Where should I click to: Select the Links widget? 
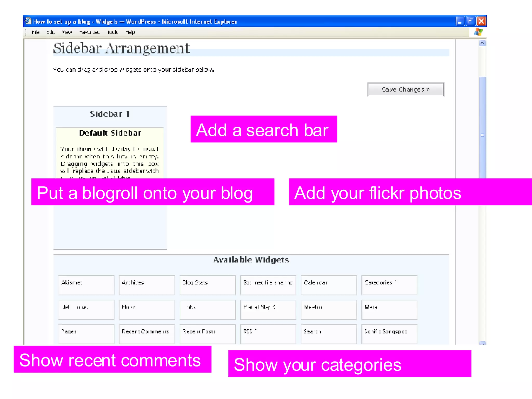(x=208, y=310)
